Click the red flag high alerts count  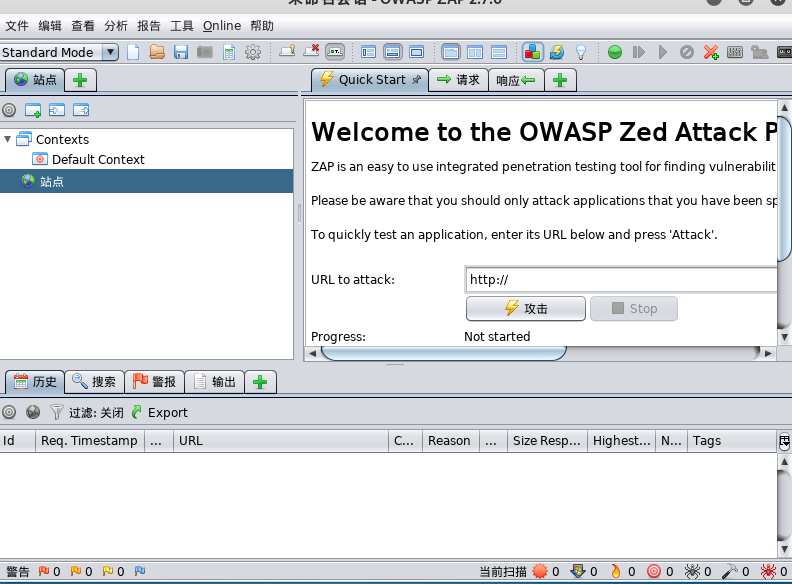pos(50,571)
